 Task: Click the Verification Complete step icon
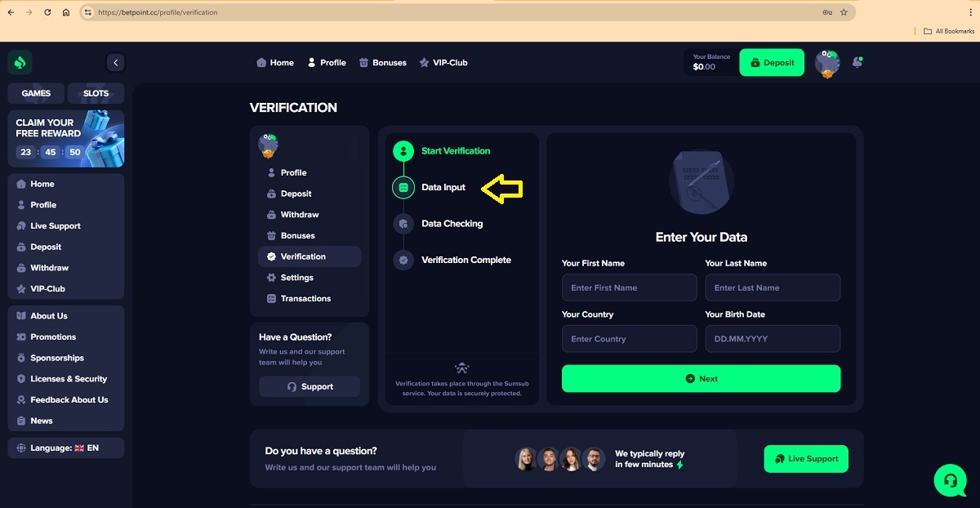403,260
